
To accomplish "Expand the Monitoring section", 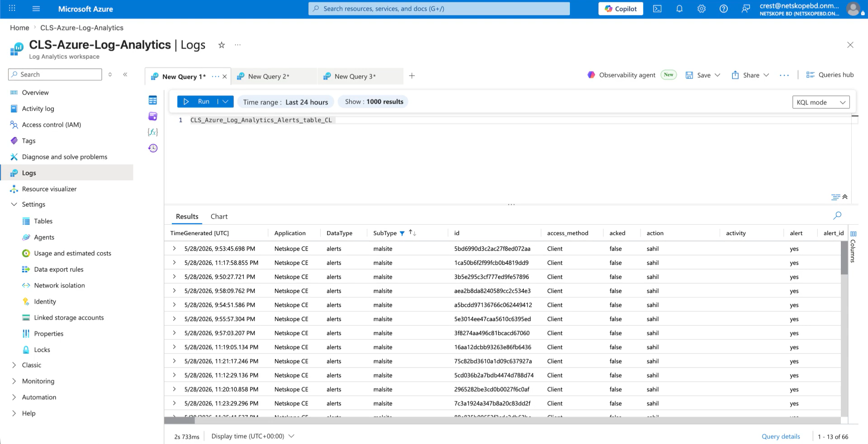I will coord(14,381).
